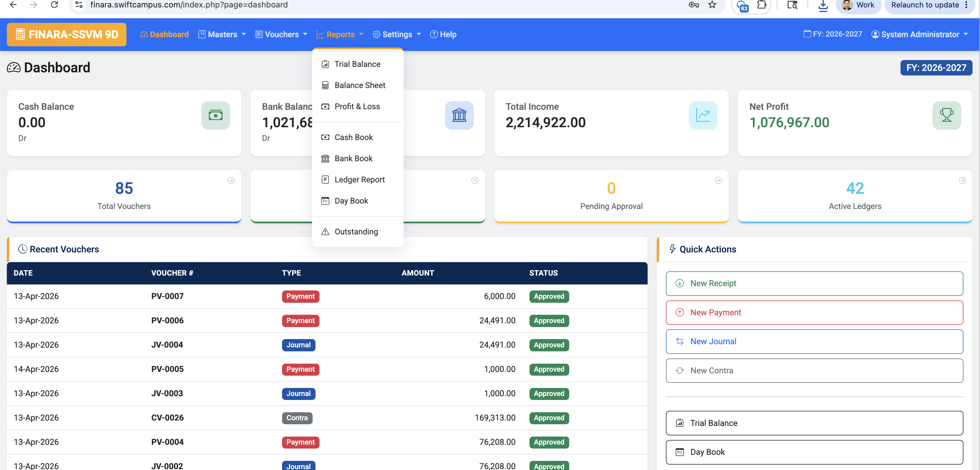Click the New Receipt quick action
The image size is (980, 470).
[814, 283]
